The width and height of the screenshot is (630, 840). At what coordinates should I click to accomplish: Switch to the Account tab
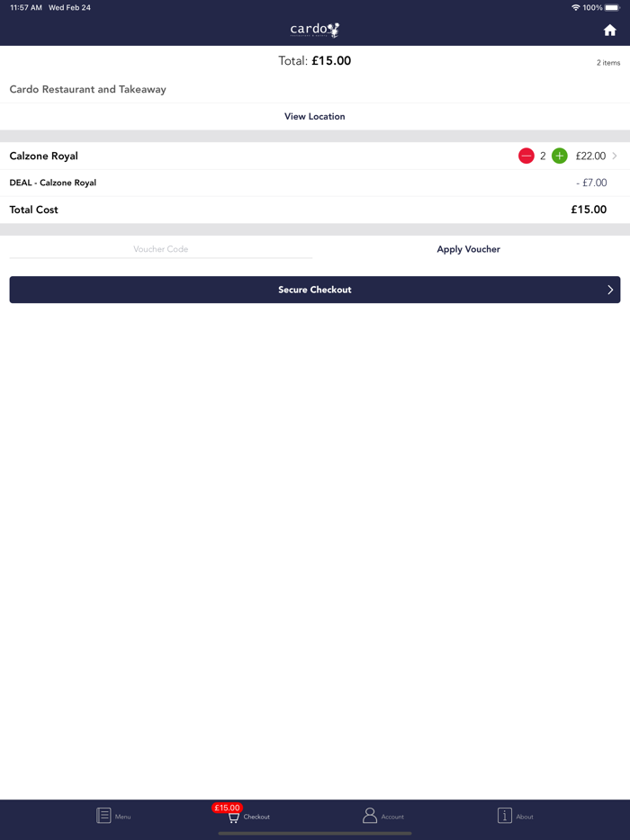382,816
